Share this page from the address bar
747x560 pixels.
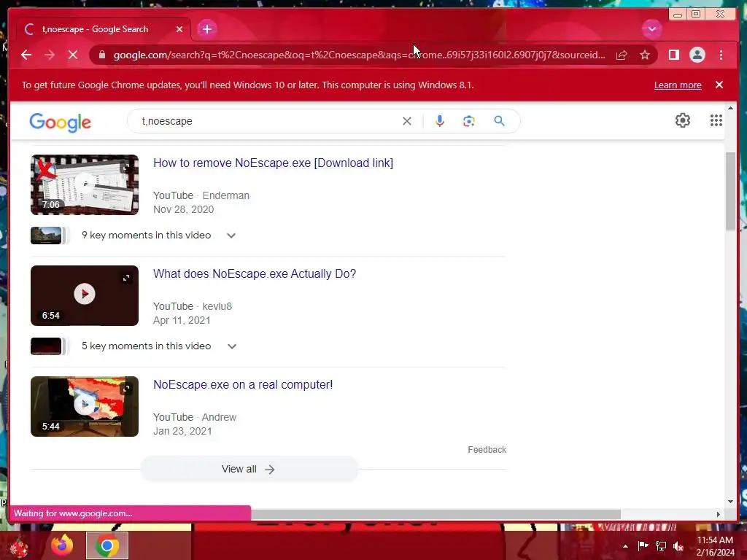(622, 55)
